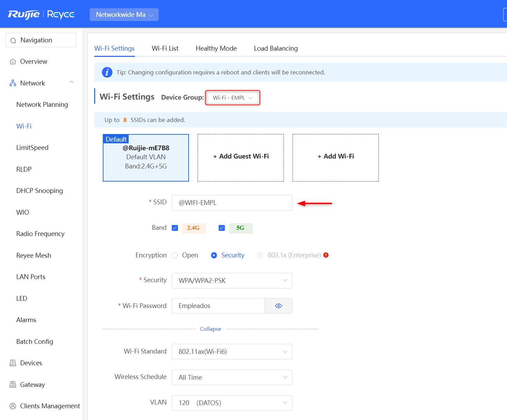The width and height of the screenshot is (507, 420).
Task: Open the Healthy Mode tab
Action: click(216, 48)
